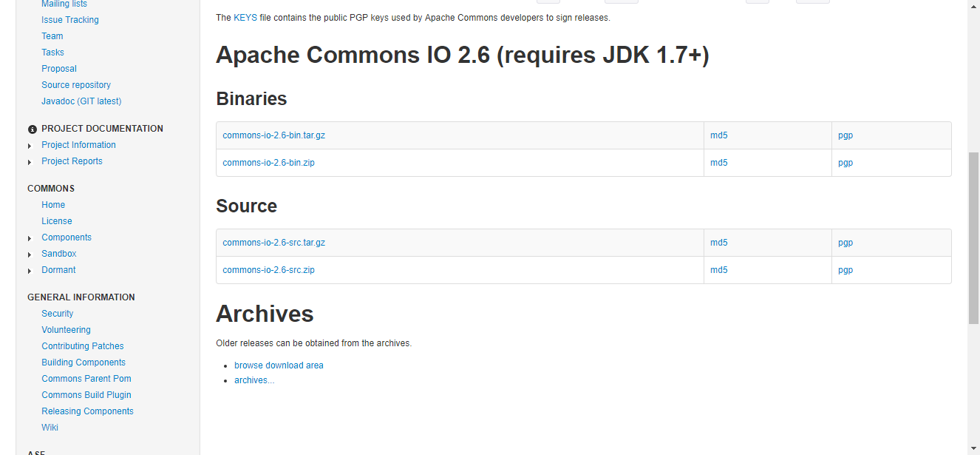Download commons-io-2.6-bin.tar.gz
980x455 pixels.
point(274,135)
